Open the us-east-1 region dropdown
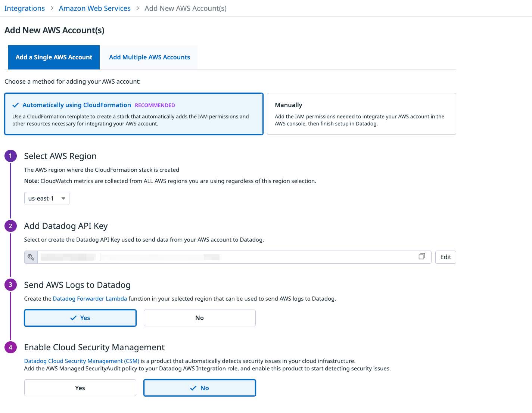Screen dimensions: 532x413 pos(47,198)
